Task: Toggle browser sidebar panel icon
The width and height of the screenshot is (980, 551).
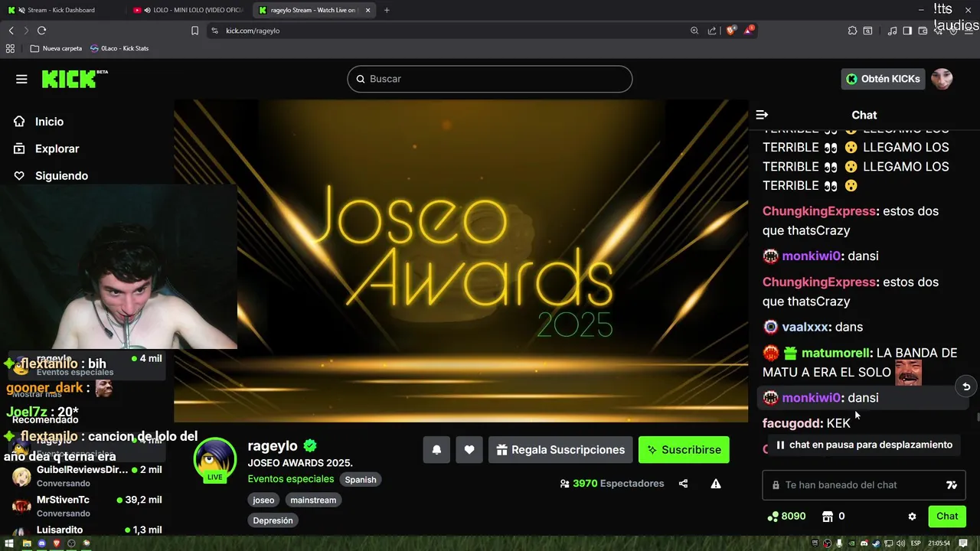Action: click(x=907, y=31)
